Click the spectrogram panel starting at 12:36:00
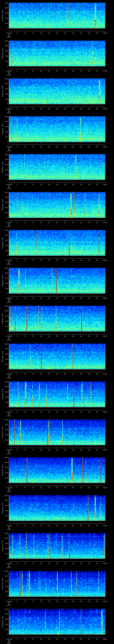Viewport: 114px width, 644px height. coord(57,205)
